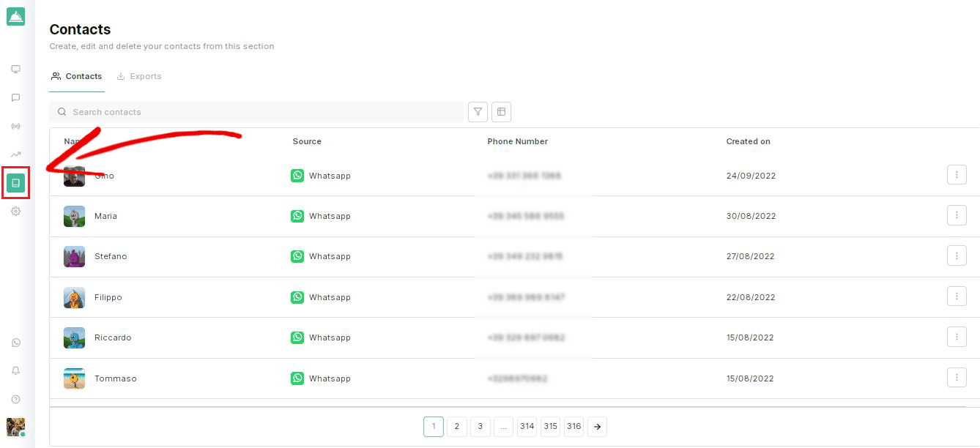Click the help question mark icon
The width and height of the screenshot is (980, 448).
point(15,400)
